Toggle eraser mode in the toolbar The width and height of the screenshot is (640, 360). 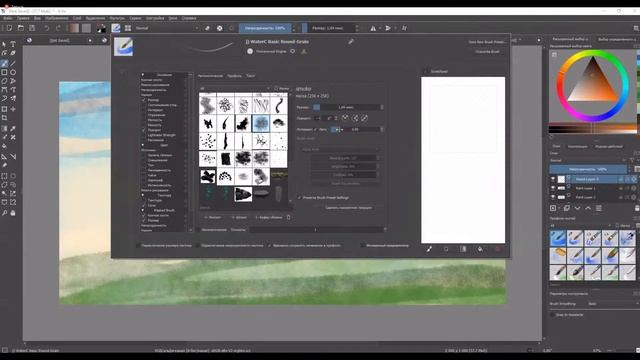pos(207,28)
